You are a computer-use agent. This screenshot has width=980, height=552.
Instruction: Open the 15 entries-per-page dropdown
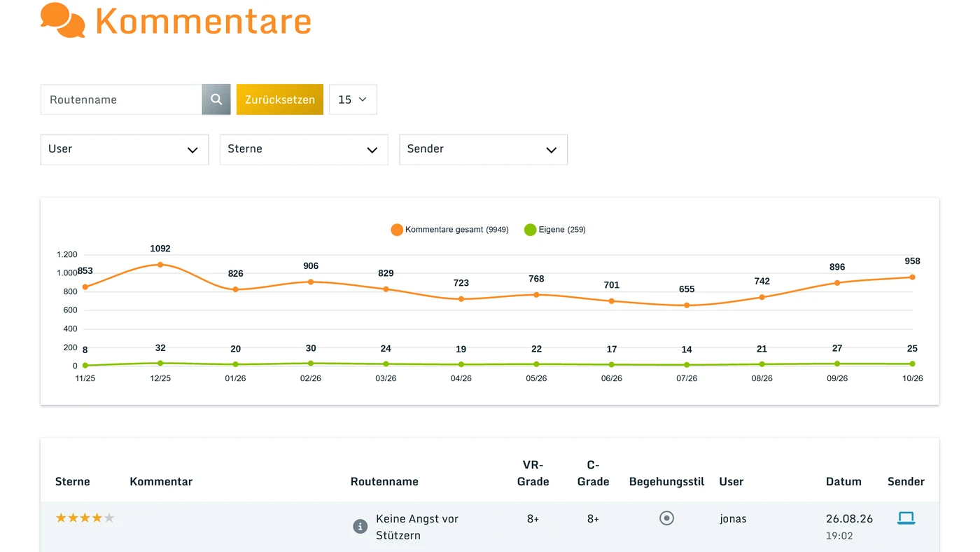point(353,99)
